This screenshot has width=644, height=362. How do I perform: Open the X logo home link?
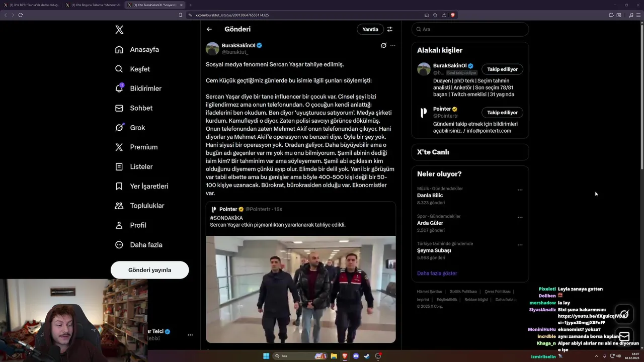click(x=119, y=30)
